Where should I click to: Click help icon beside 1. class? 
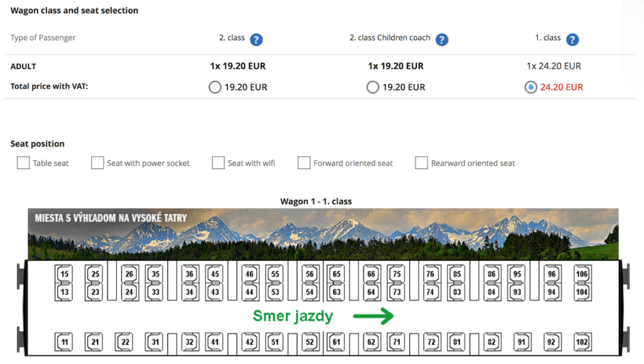tap(572, 40)
